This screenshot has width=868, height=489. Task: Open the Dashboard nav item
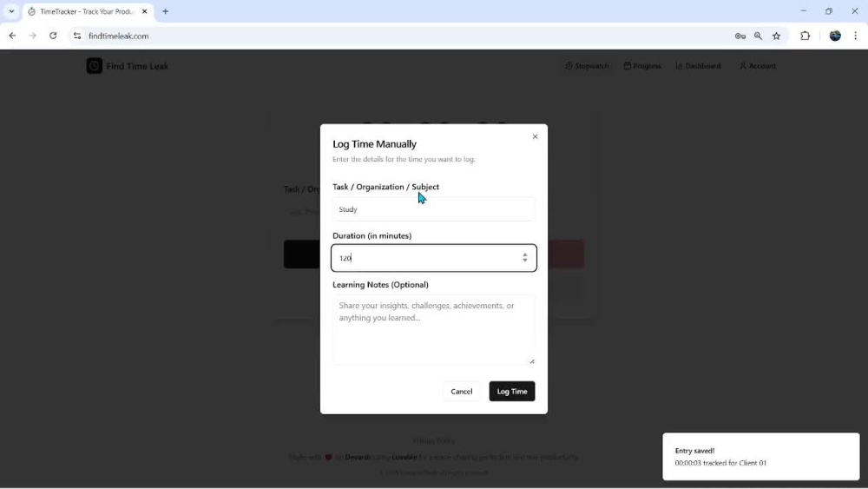[698, 66]
